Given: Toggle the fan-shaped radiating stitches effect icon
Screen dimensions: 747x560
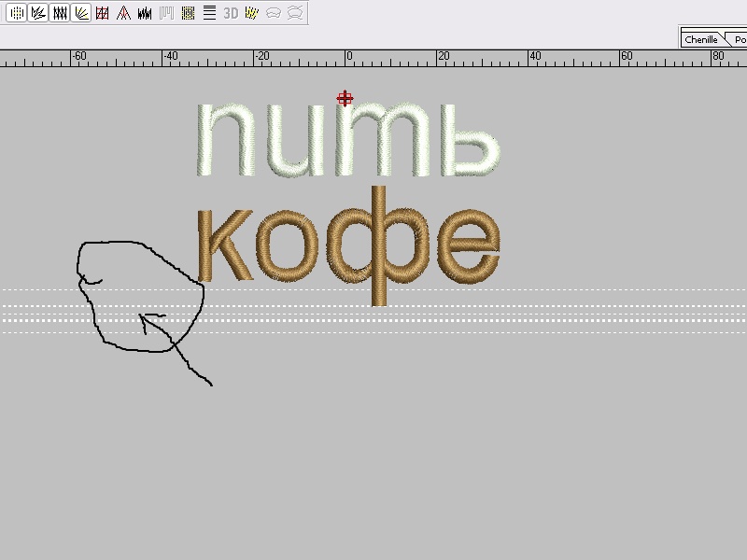Looking at the screenshot, I should pyautogui.click(x=81, y=13).
